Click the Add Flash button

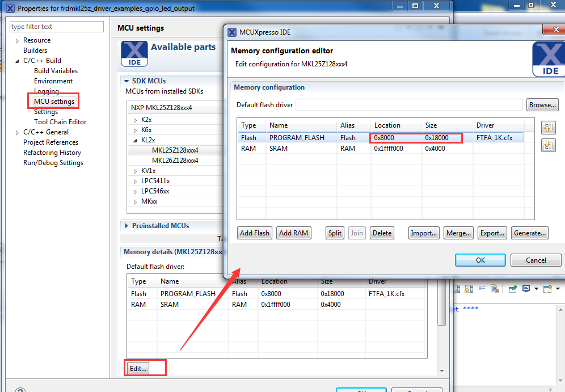[254, 233]
